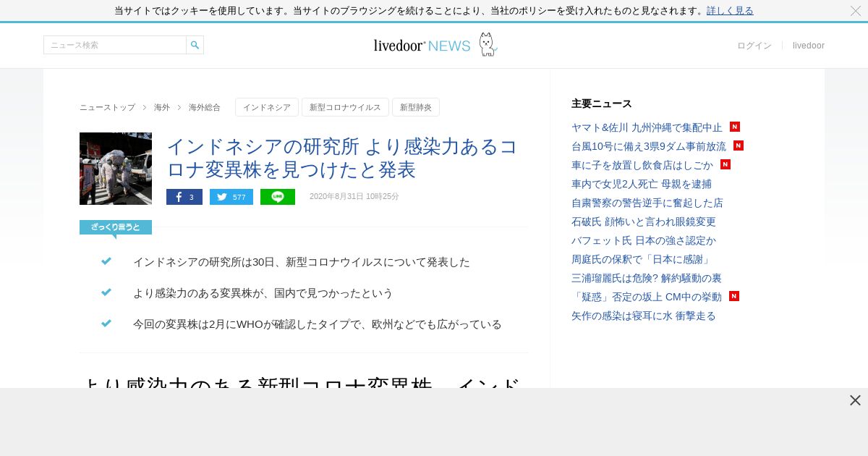Click the N icon beside 「疑惑」否定の坂上
The width and height of the screenshot is (868, 456).
(x=734, y=296)
